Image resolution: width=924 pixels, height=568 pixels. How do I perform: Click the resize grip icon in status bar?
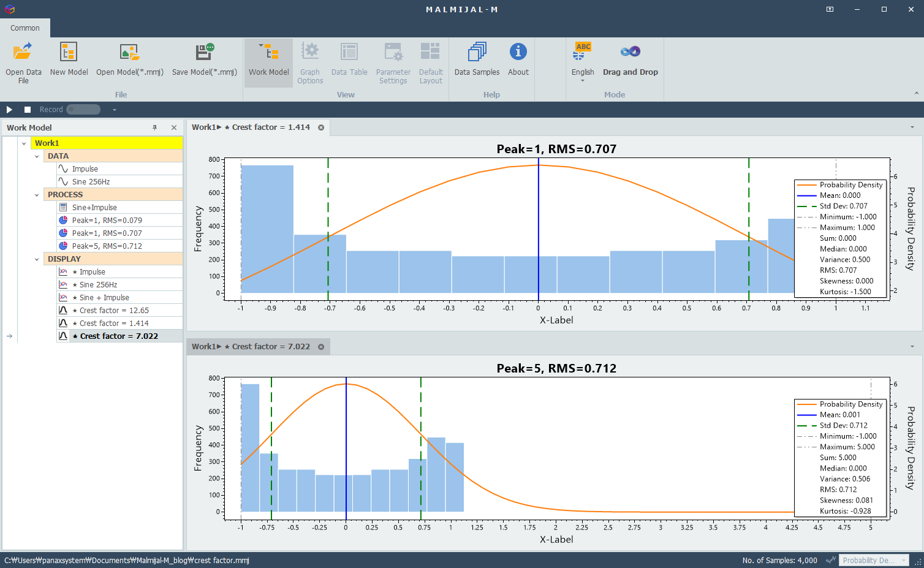pyautogui.click(x=918, y=562)
